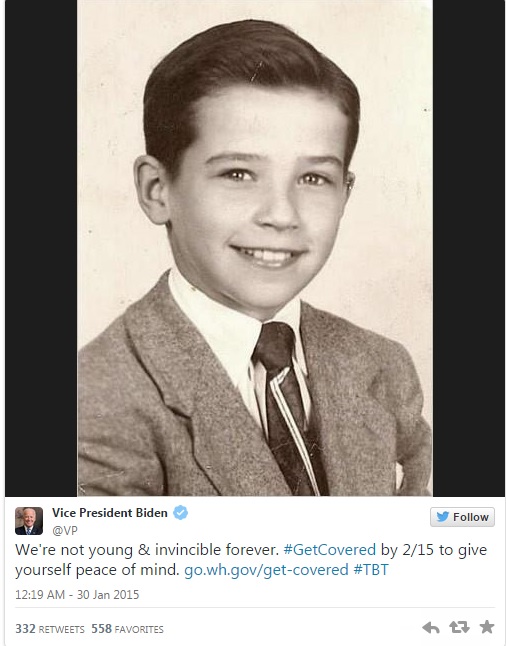Viewport: 506px width, 646px height.
Task: Follow the Vice President Biden account
Action: coord(462,517)
